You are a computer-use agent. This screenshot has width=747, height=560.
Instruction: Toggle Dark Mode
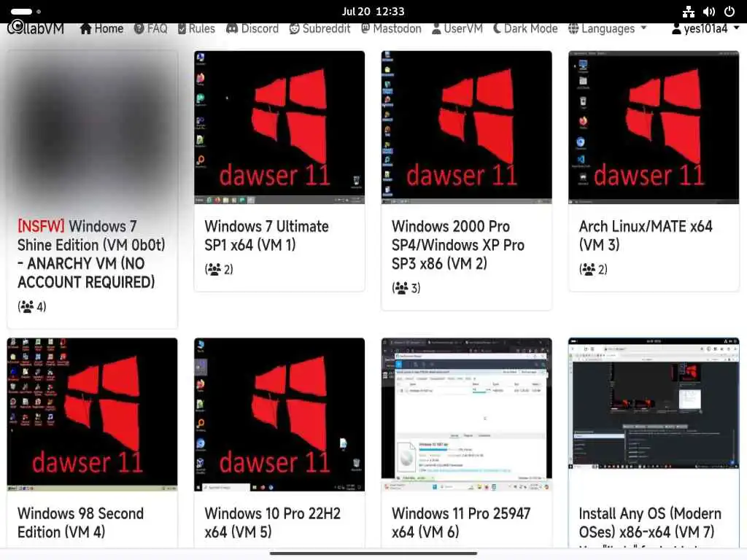[x=525, y=28]
